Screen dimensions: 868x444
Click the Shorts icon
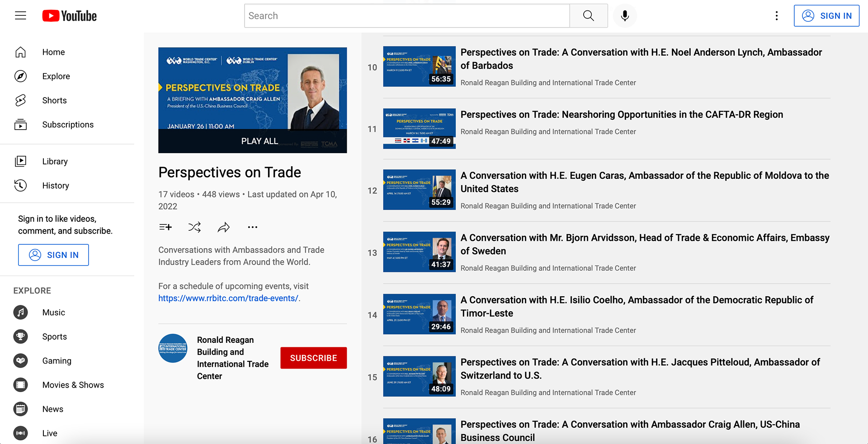(20, 100)
